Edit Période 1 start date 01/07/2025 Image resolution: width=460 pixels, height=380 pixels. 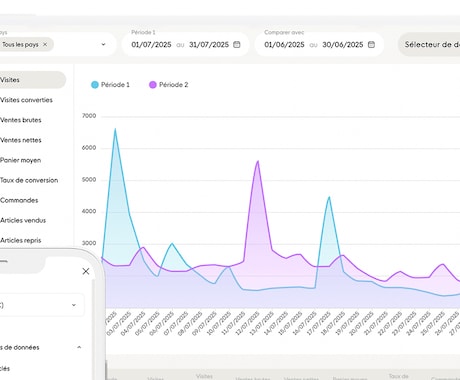coord(151,45)
